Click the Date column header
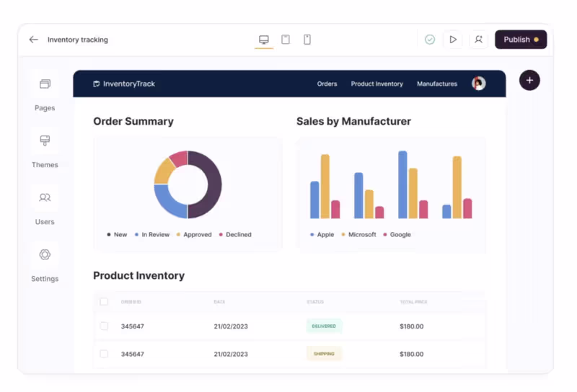The image size is (577, 392). (x=219, y=302)
